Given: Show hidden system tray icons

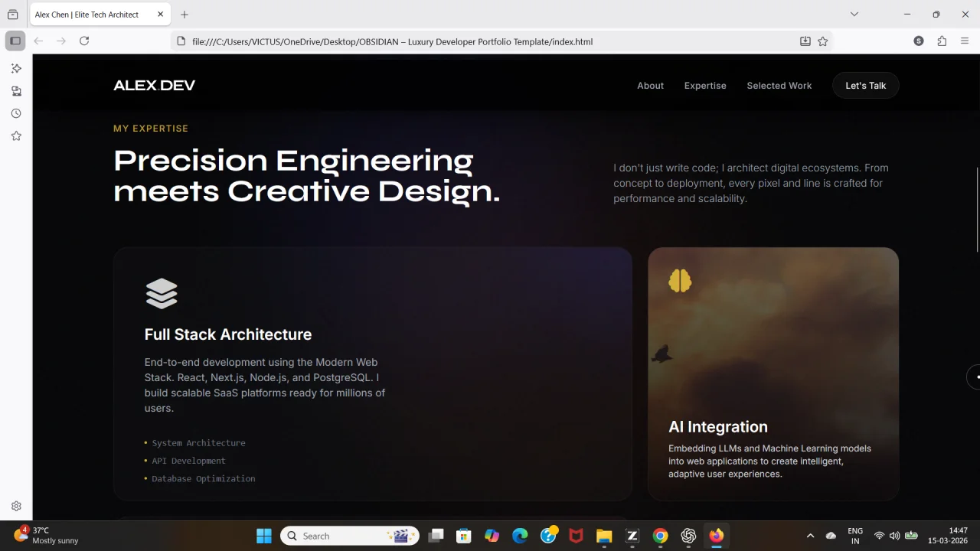Looking at the screenshot, I should 810,536.
